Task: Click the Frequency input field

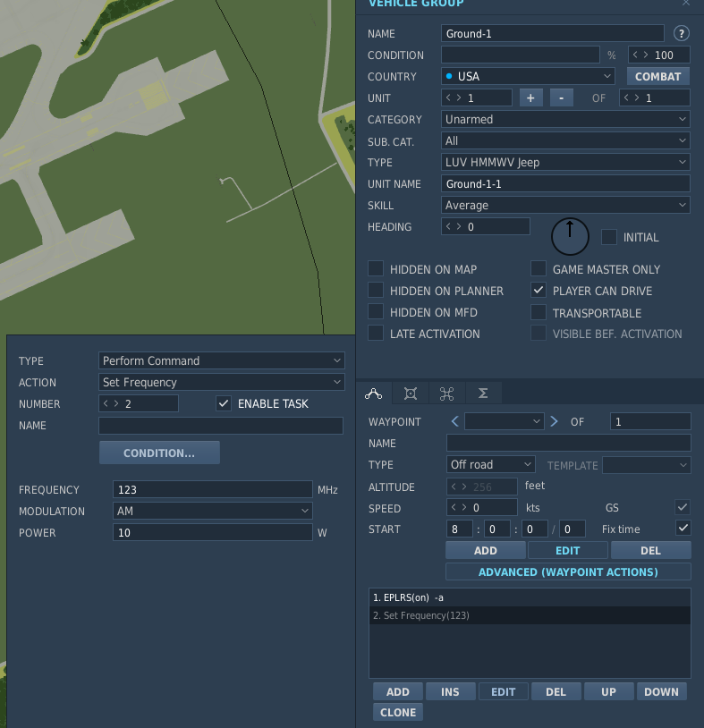Action: [213, 489]
